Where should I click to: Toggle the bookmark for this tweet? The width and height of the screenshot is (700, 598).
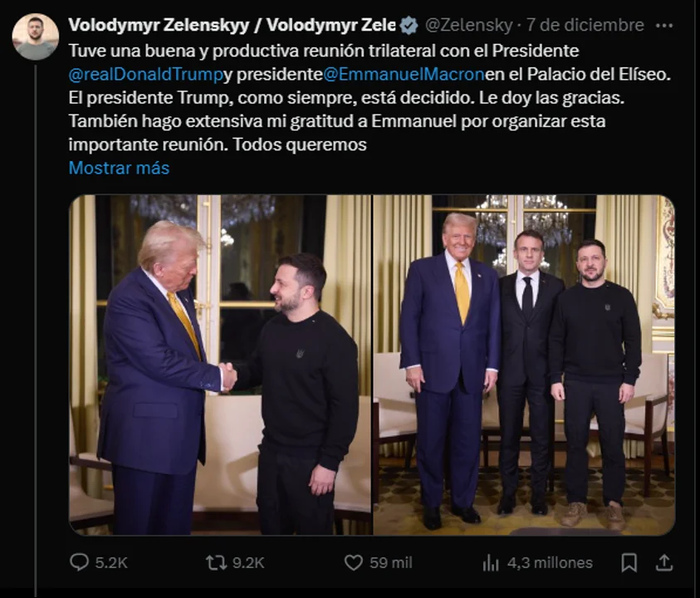pyautogui.click(x=630, y=562)
